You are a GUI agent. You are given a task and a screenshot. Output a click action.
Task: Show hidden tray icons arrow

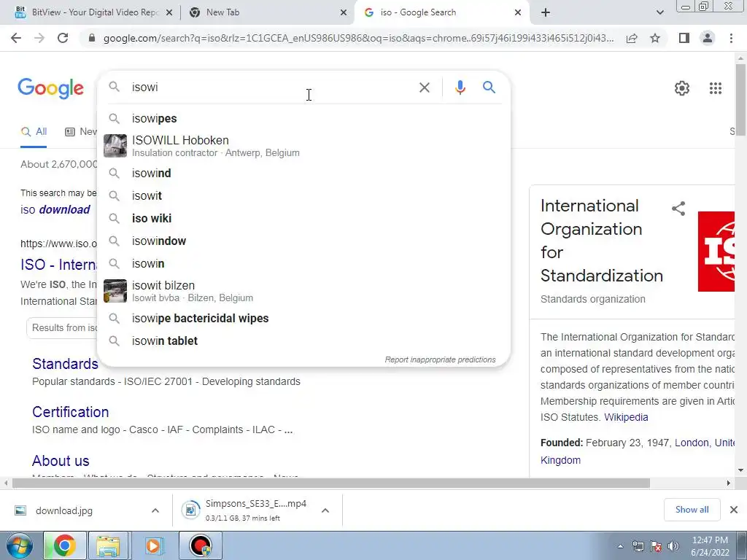tap(620, 546)
